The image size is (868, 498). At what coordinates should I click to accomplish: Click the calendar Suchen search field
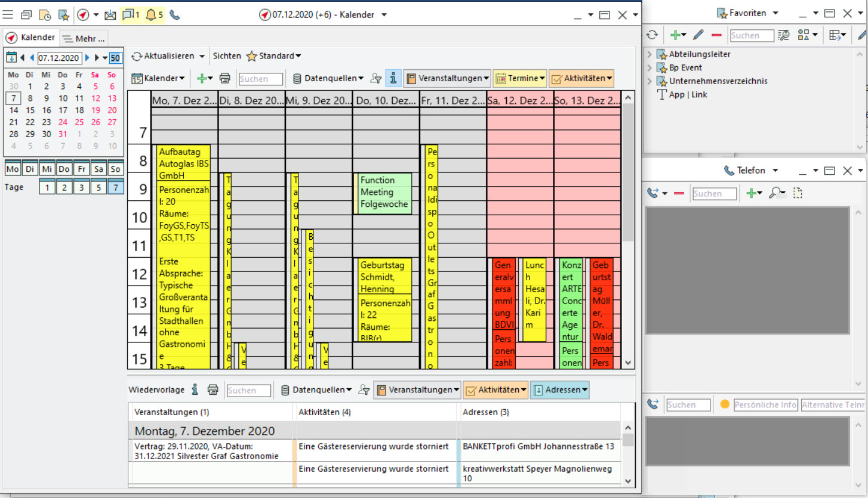coord(261,79)
